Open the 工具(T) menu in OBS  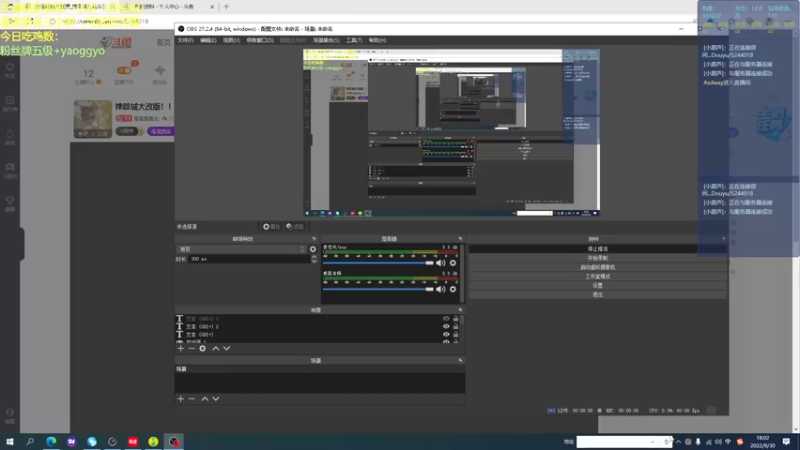click(354, 40)
